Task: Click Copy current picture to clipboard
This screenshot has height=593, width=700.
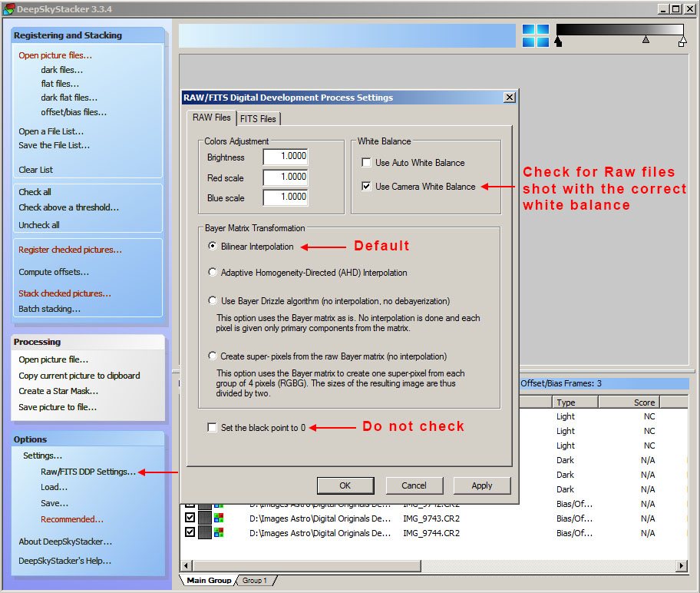Action: (x=80, y=376)
